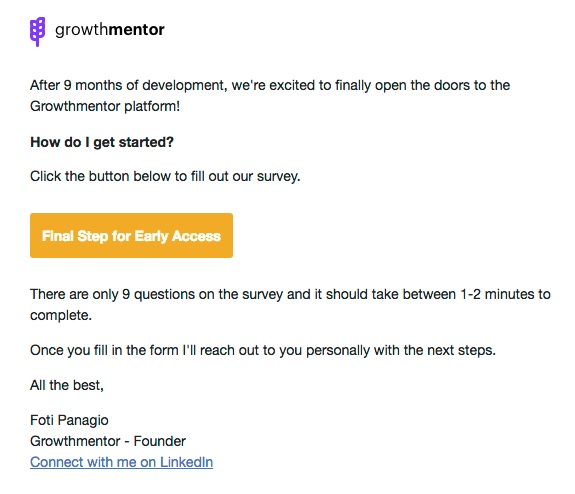
Task: Click the light 'growth' part of wordmark
Action: pyautogui.click(x=82, y=30)
